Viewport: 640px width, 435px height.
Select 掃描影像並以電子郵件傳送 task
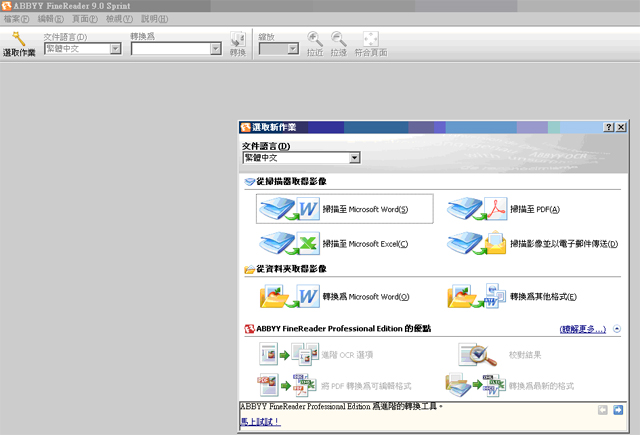coord(532,243)
